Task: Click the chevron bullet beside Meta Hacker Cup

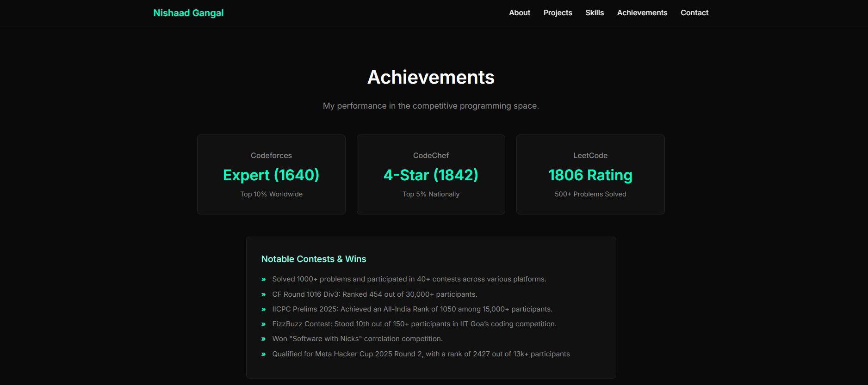Action: [x=264, y=354]
